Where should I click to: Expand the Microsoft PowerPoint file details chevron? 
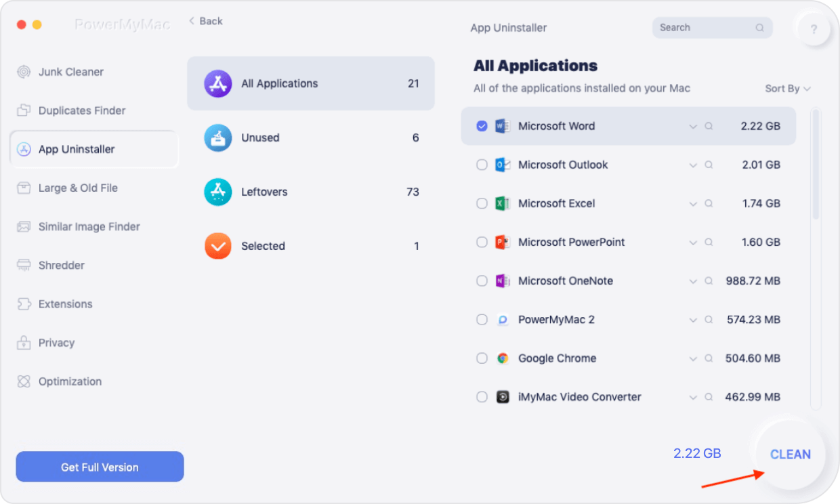pos(693,243)
